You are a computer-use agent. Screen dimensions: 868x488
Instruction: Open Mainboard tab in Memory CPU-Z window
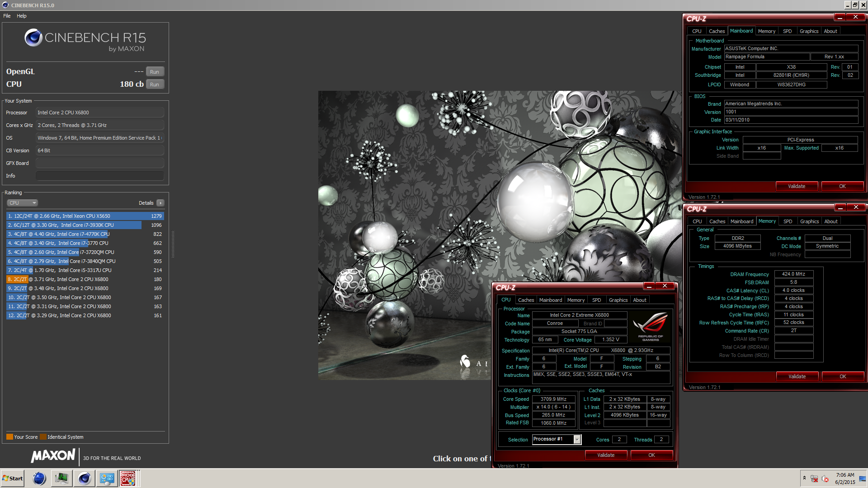(742, 221)
